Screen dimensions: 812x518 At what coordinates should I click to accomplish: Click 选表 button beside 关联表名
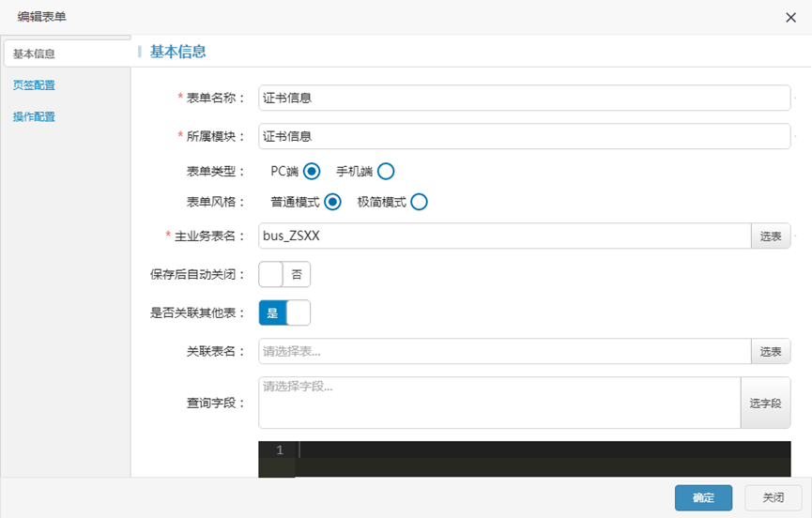coord(771,351)
